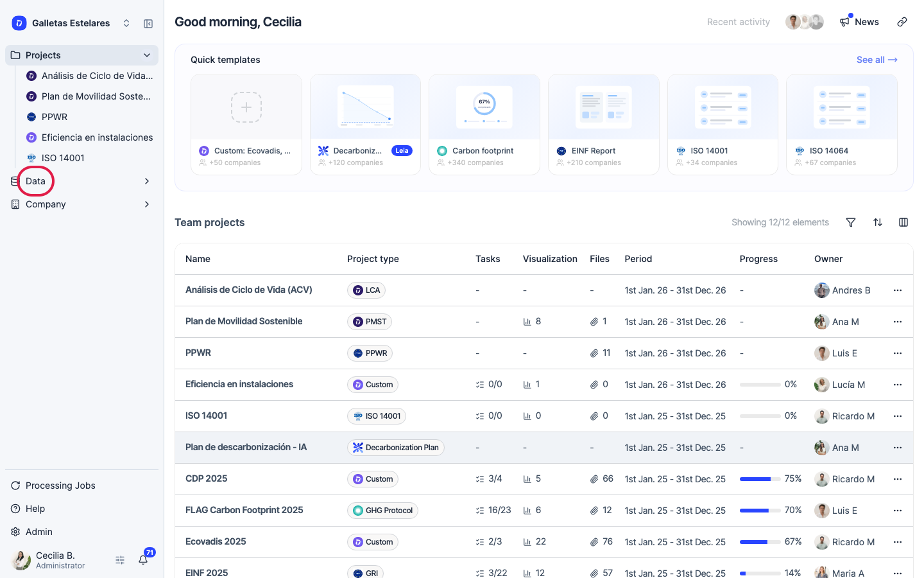Open the Projects sidebar section

pyautogui.click(x=81, y=55)
